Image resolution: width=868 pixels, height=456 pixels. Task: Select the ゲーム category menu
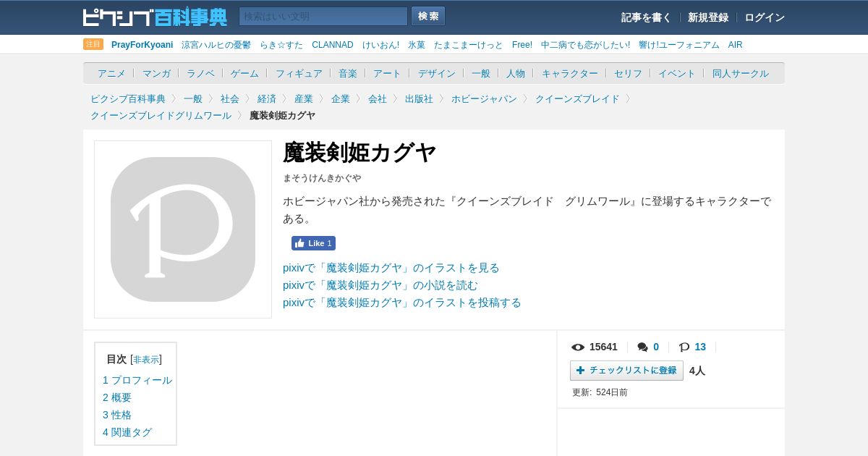click(244, 73)
